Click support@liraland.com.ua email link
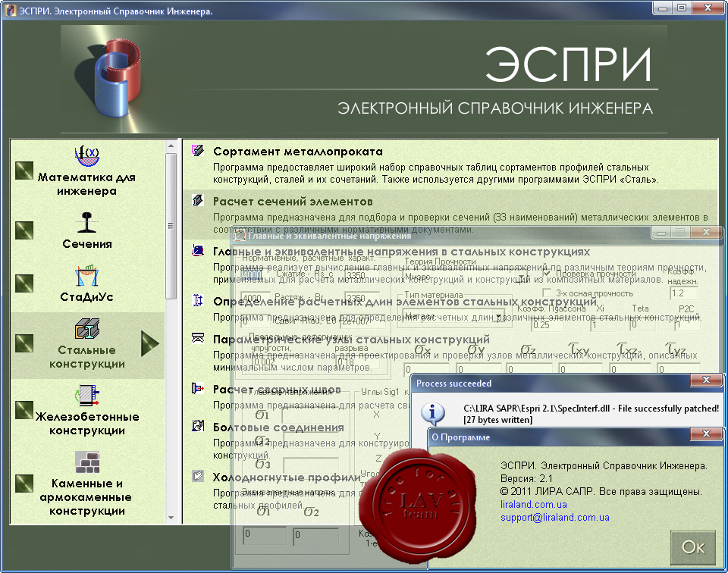Viewport: 728px width, 573px height. pyautogui.click(x=555, y=518)
